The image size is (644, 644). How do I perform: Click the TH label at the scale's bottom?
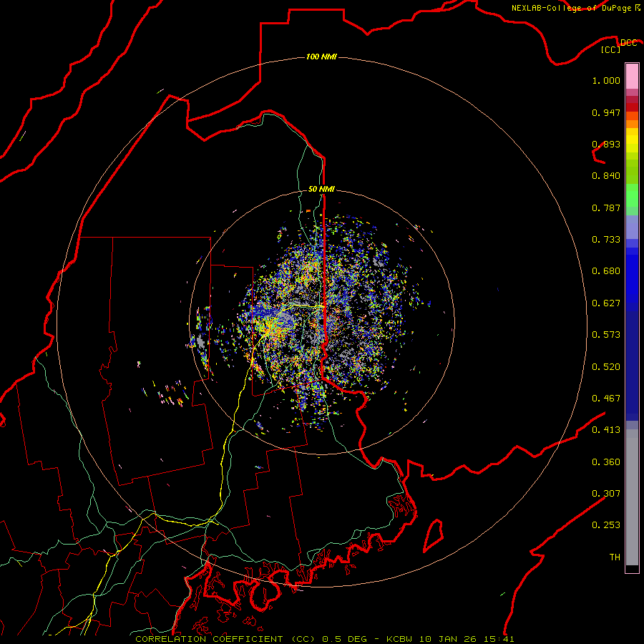[615, 557]
